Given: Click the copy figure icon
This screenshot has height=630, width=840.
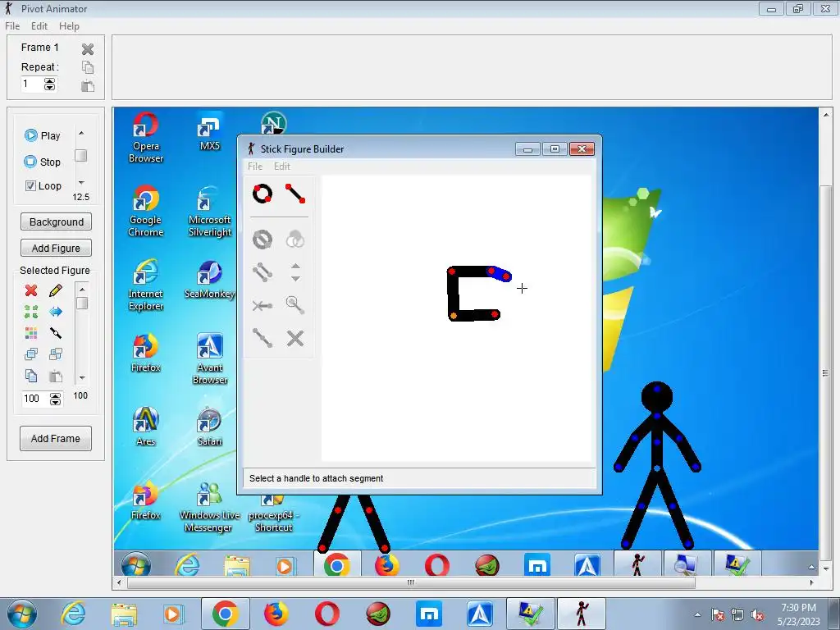Looking at the screenshot, I should (31, 376).
